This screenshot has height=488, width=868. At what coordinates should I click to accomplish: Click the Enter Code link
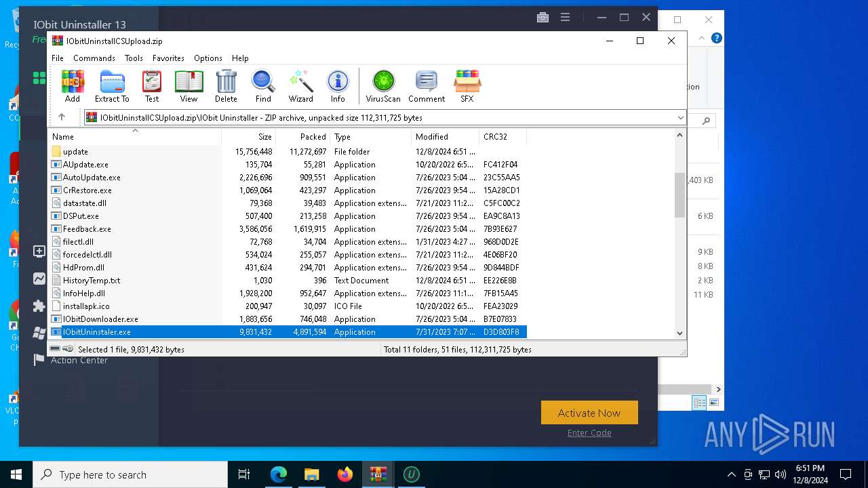pyautogui.click(x=589, y=433)
